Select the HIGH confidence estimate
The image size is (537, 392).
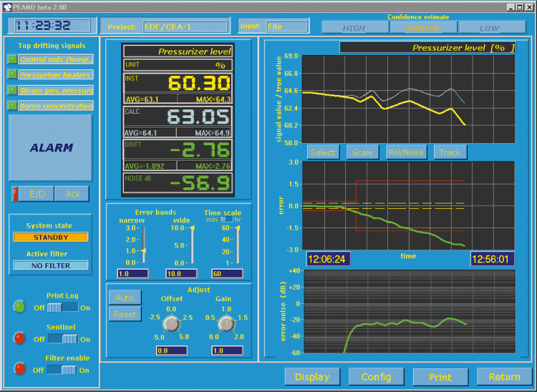point(354,27)
